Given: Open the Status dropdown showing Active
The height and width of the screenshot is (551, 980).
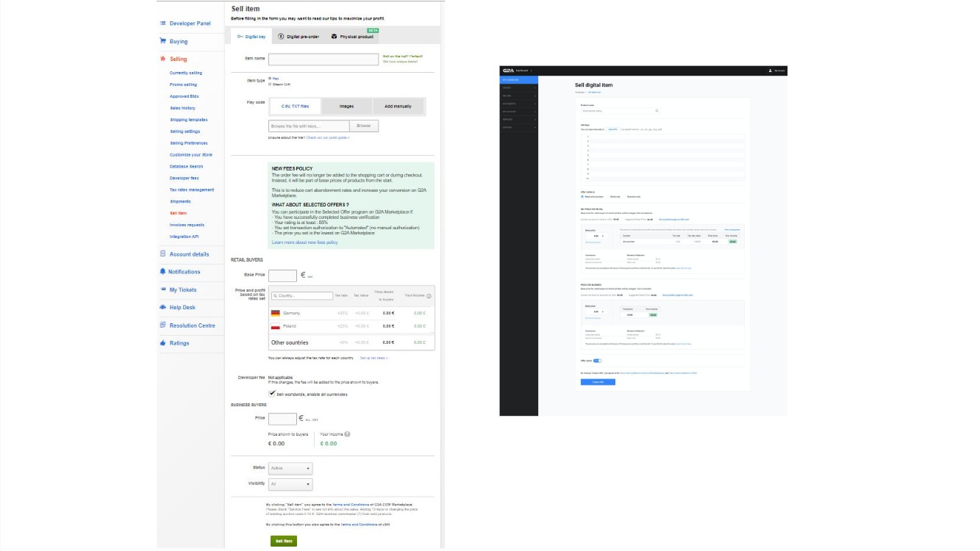Looking at the screenshot, I should pos(290,468).
